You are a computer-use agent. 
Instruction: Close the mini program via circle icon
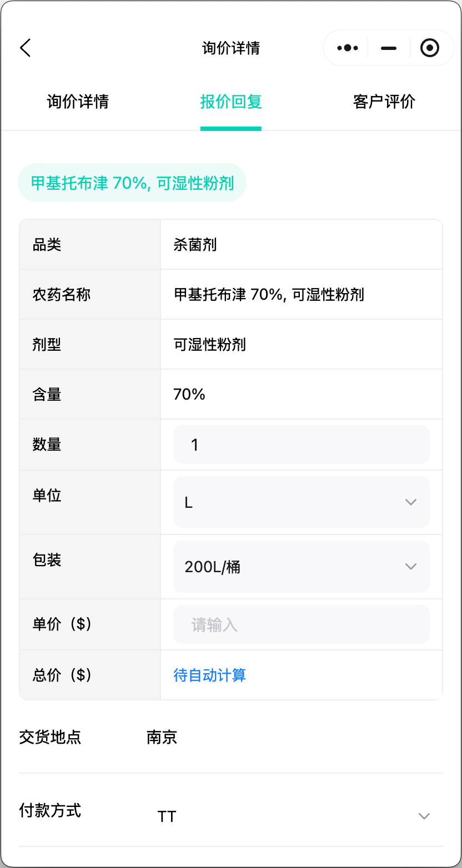pyautogui.click(x=430, y=48)
